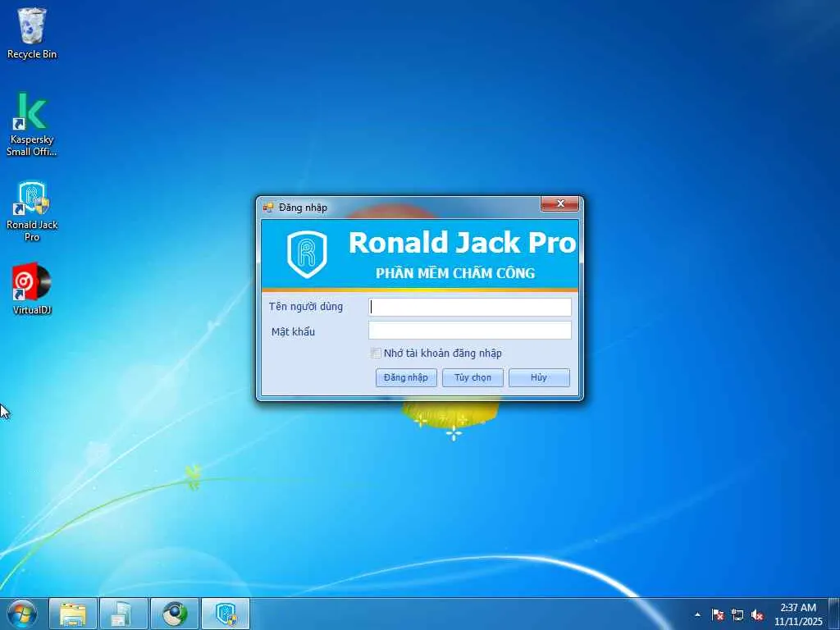Open the network tray icon
840x630 pixels.
tap(737, 614)
